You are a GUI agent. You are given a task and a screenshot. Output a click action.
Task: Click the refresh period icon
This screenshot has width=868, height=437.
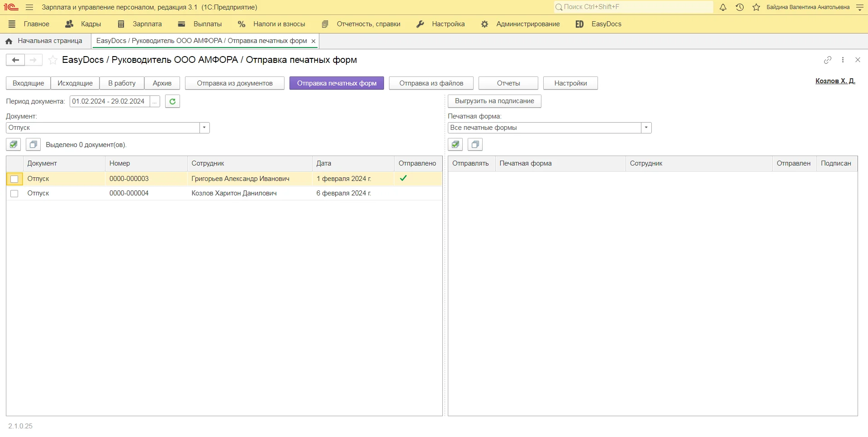click(x=172, y=101)
